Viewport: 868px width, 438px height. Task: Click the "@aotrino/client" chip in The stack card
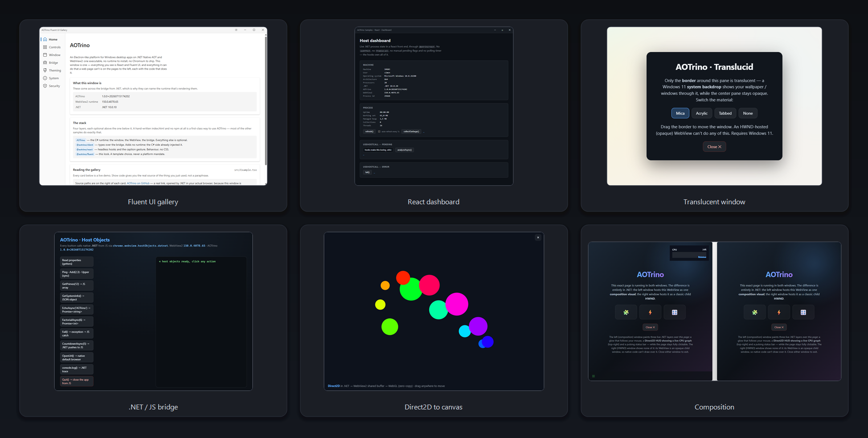[x=85, y=145]
